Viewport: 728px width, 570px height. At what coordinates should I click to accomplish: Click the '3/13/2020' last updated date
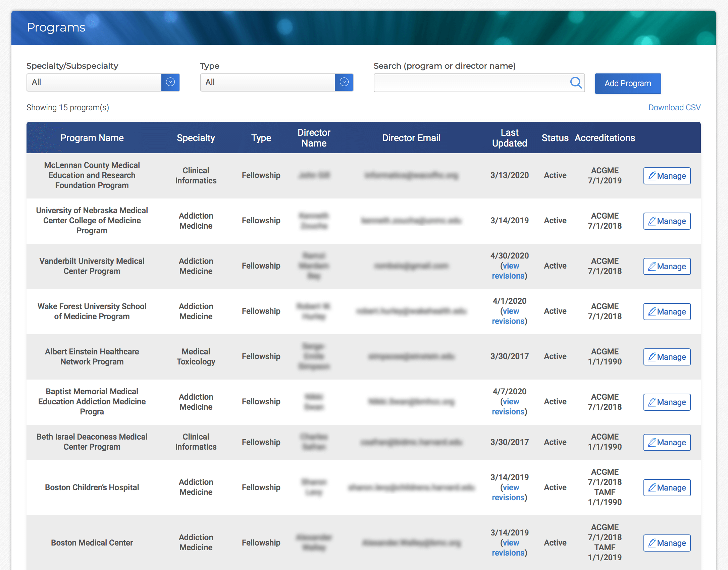point(509,175)
